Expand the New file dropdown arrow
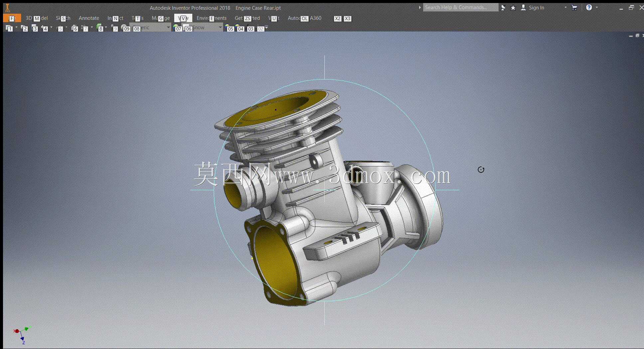Viewport: 644px width, 349px height. pyautogui.click(x=16, y=28)
